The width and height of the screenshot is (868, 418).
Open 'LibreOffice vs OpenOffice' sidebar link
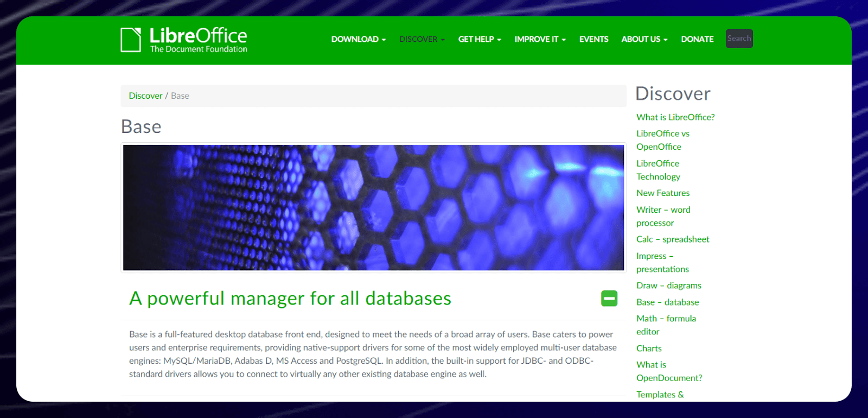[663, 140]
